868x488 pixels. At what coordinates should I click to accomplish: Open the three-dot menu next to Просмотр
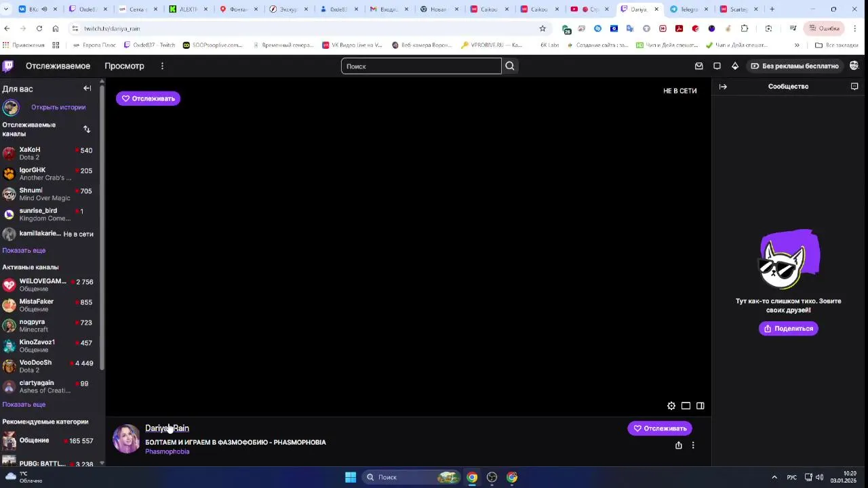point(162,66)
